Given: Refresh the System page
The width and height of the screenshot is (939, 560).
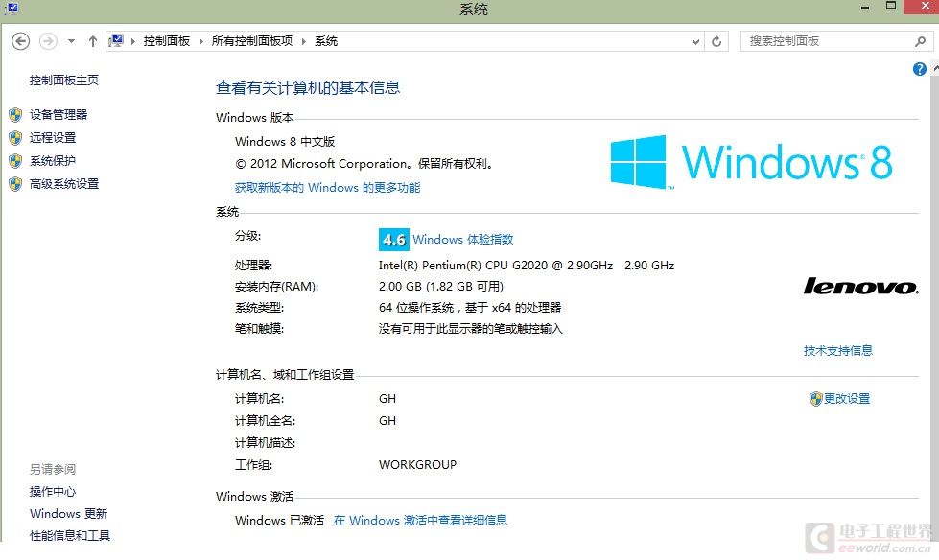Looking at the screenshot, I should pos(716,41).
